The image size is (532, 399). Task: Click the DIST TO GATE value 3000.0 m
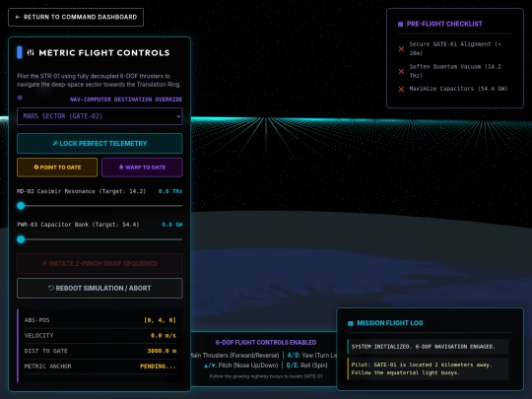(162, 351)
